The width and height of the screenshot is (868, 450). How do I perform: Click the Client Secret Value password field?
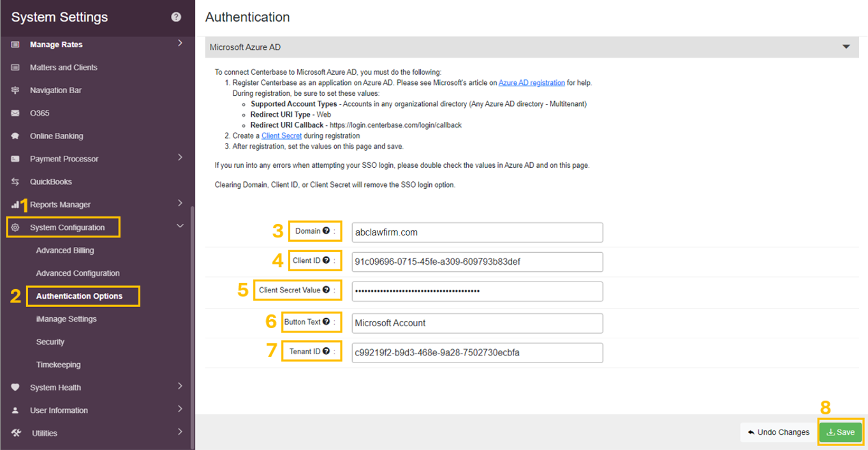click(477, 291)
